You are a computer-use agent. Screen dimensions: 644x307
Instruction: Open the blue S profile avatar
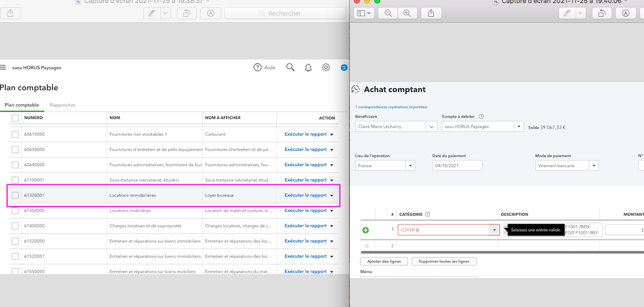344,67
